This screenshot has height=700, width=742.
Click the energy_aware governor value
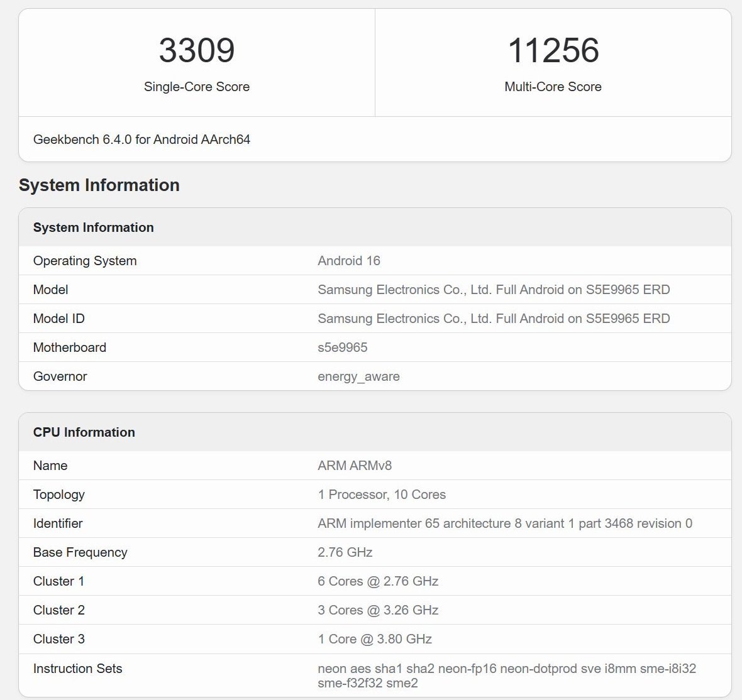pyautogui.click(x=358, y=376)
